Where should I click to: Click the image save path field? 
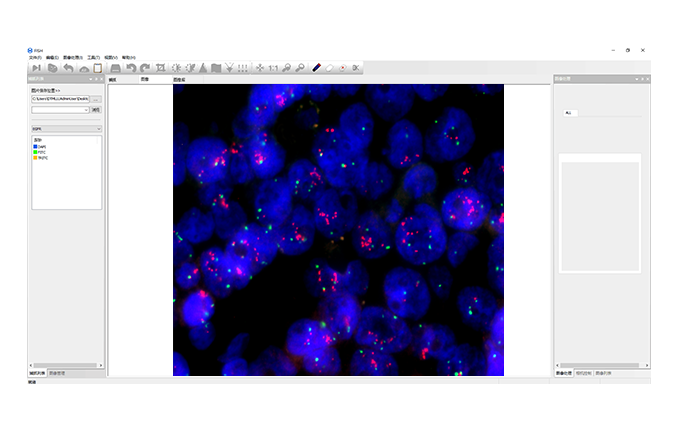coord(60,99)
